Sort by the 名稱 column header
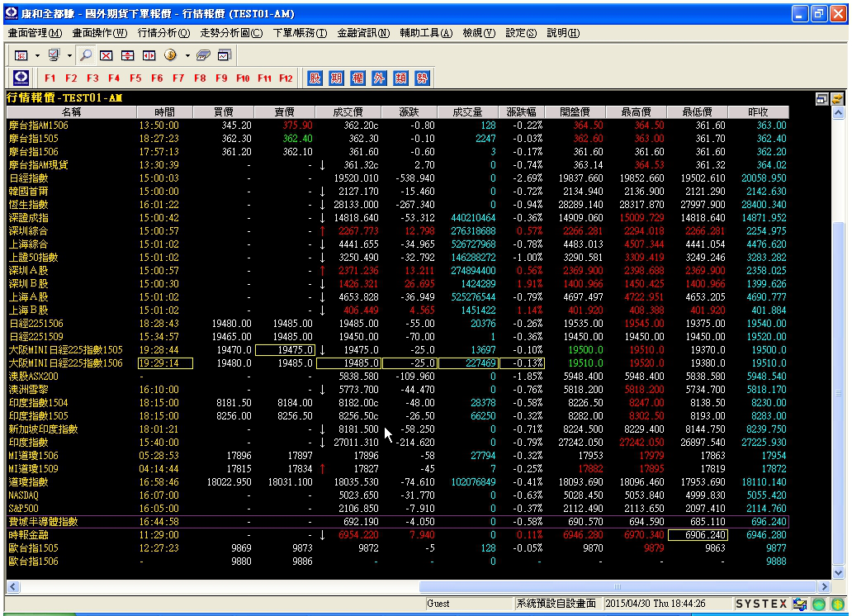The height and width of the screenshot is (616, 852). pyautogui.click(x=72, y=112)
